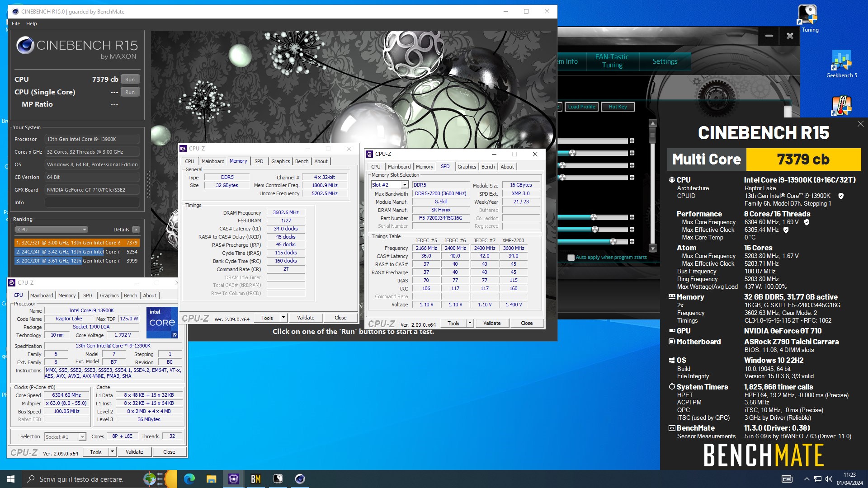Click the X icon of ASRock utility
Viewport: 868px width, 488px height.
coord(790,36)
